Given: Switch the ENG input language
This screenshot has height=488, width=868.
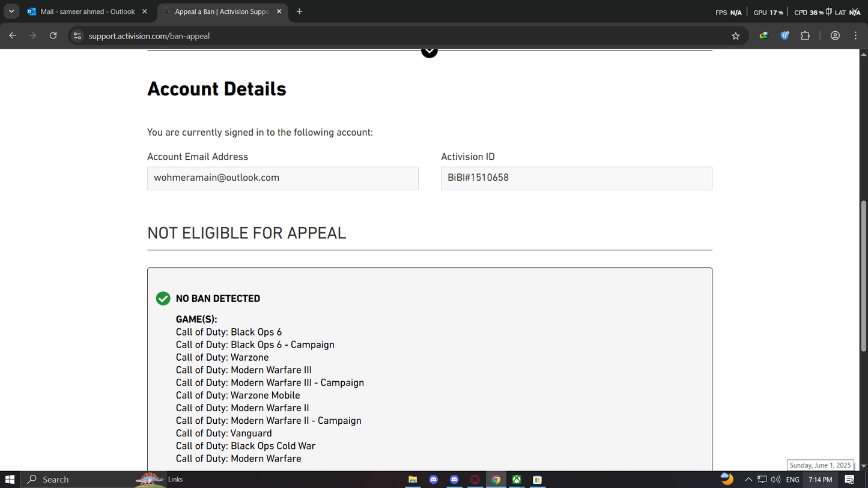Looking at the screenshot, I should tap(792, 480).
